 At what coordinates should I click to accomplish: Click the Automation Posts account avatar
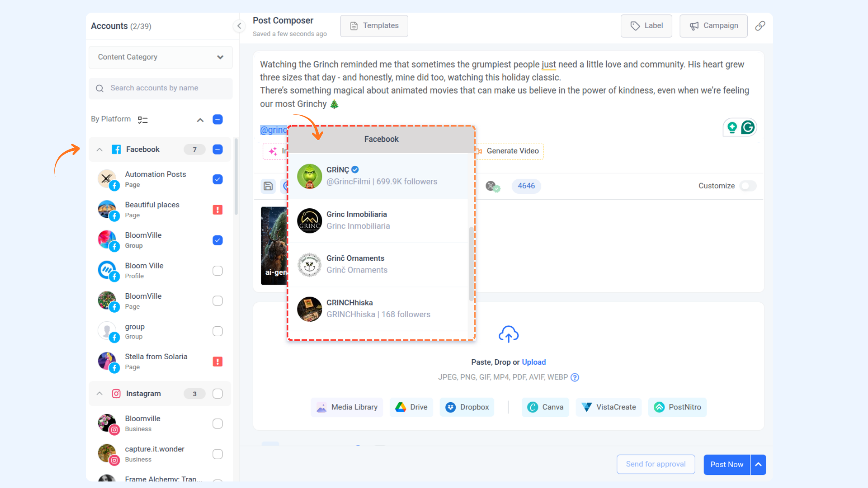click(108, 179)
